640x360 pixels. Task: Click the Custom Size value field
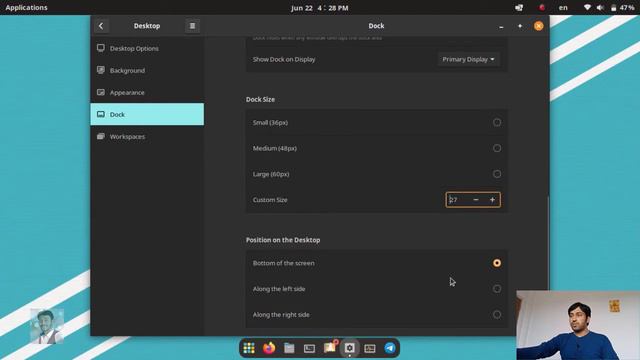click(457, 200)
